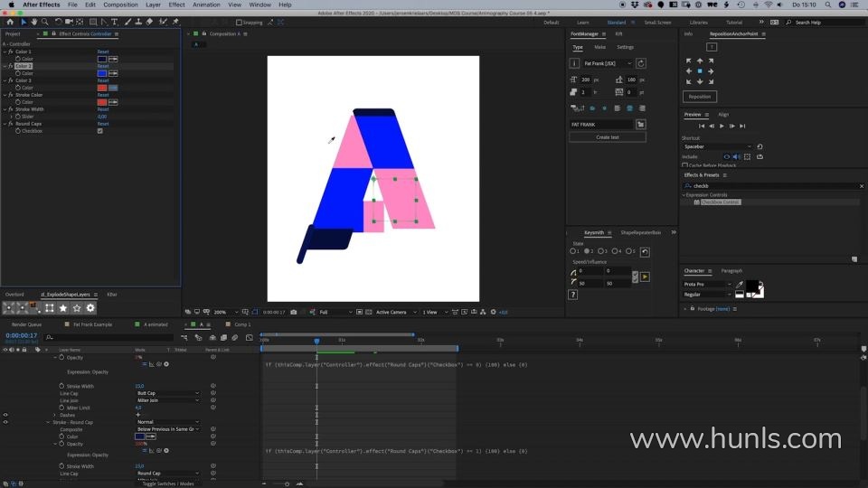Click the filled star icon in zl_ExplodeShapeLayers
Screen dimensions: 868x488
click(63, 308)
